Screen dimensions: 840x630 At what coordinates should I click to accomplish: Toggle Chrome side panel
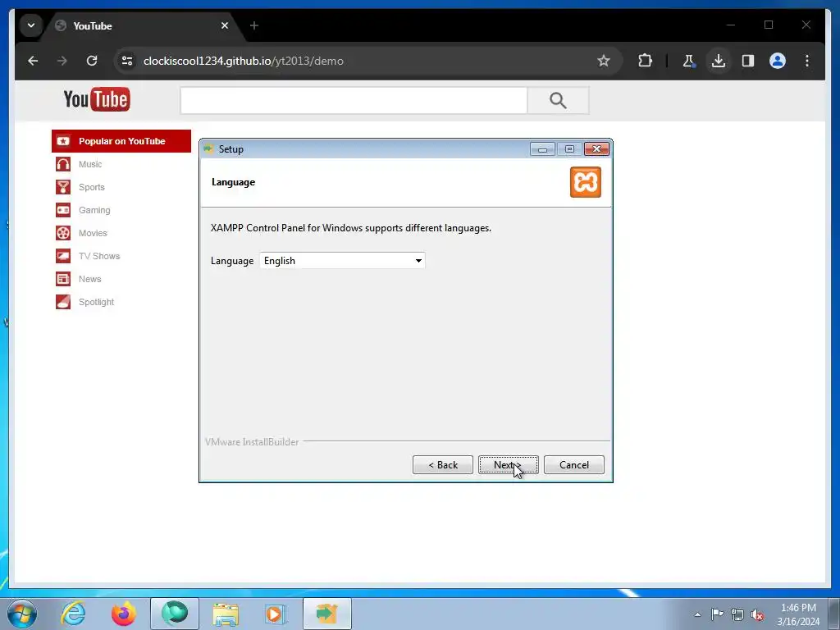tap(748, 61)
